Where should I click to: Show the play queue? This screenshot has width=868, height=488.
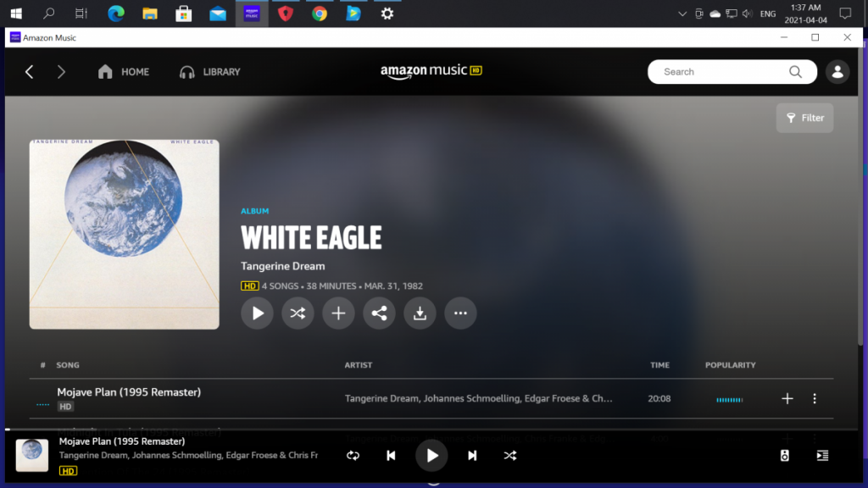[x=822, y=455]
